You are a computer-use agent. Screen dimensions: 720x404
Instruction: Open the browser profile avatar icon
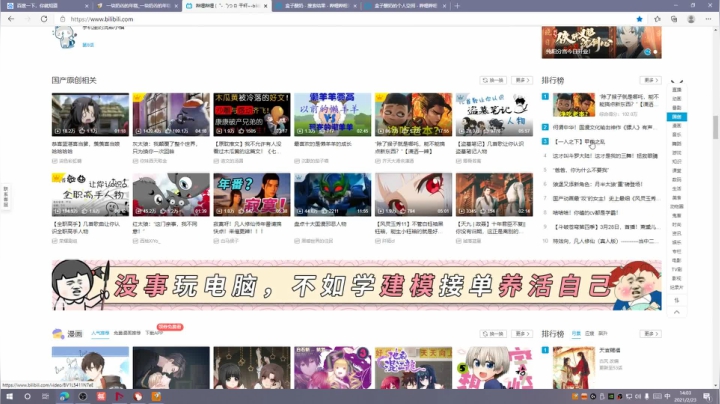point(691,19)
